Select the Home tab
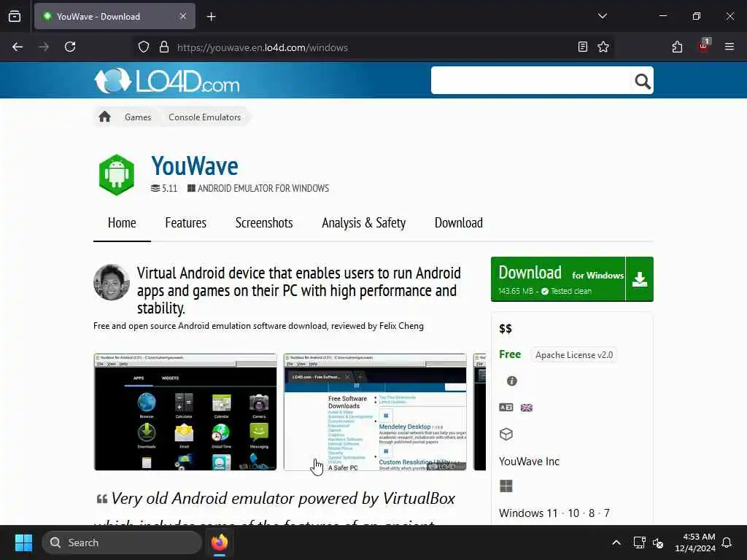The height and width of the screenshot is (560, 747). (122, 223)
